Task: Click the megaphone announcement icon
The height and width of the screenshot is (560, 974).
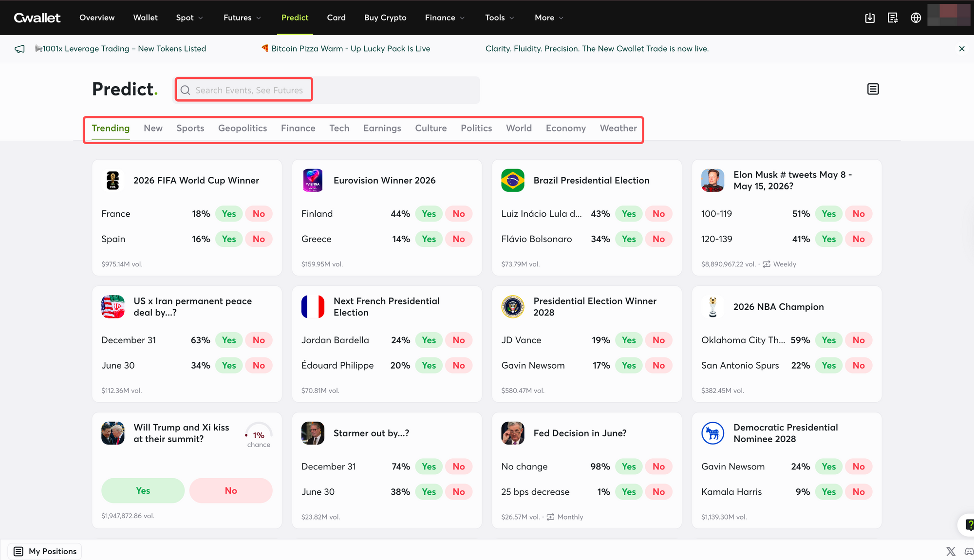Action: click(19, 49)
